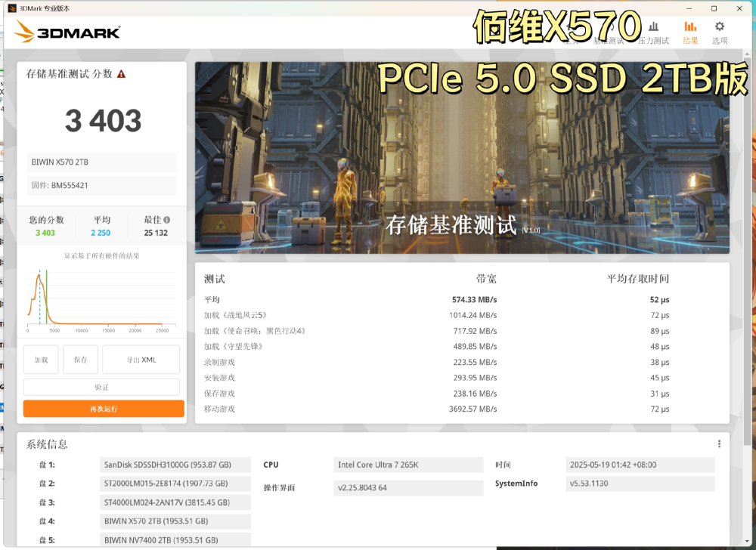Screen dimensions: 756x550
Task: Click the info icon next to 最佳
Action: (167, 220)
